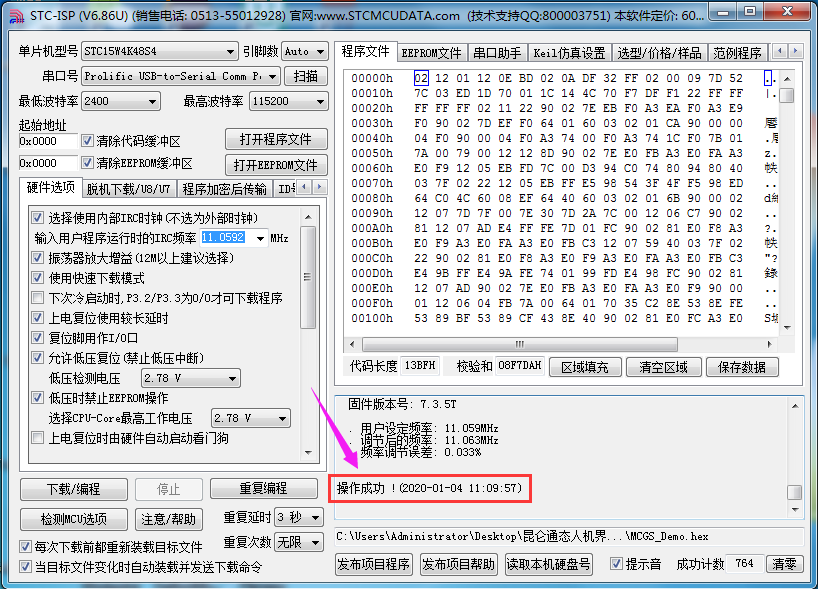Click 清空区域 button
The height and width of the screenshot is (589, 818).
pyautogui.click(x=664, y=367)
